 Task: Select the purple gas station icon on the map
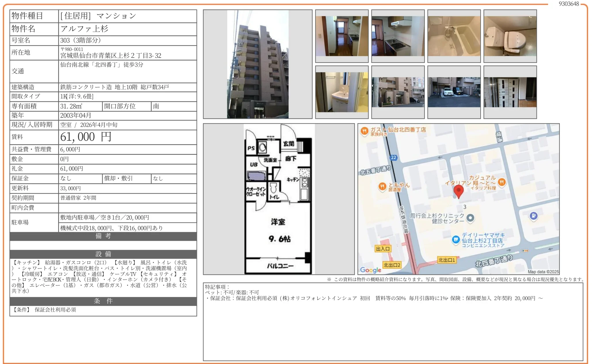[534, 216]
